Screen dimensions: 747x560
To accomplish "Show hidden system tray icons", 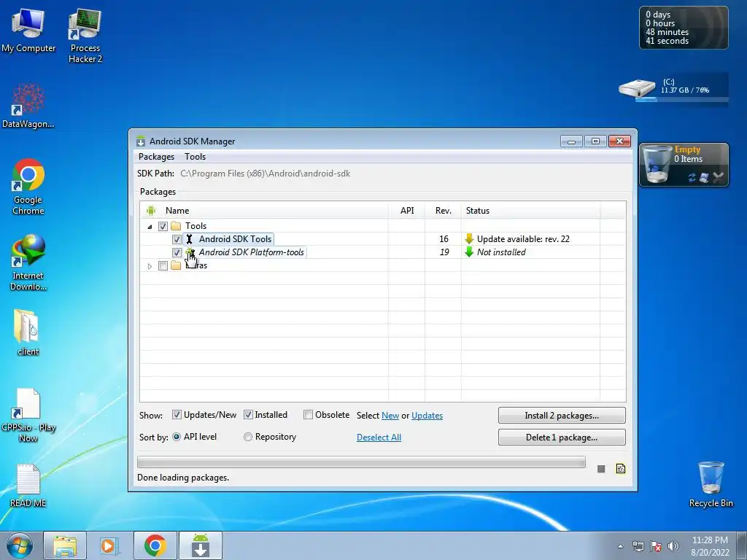I will pyautogui.click(x=620, y=546).
